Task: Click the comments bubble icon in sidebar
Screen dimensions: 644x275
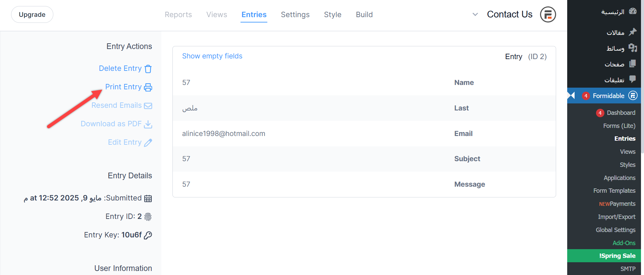Action: 633,79
